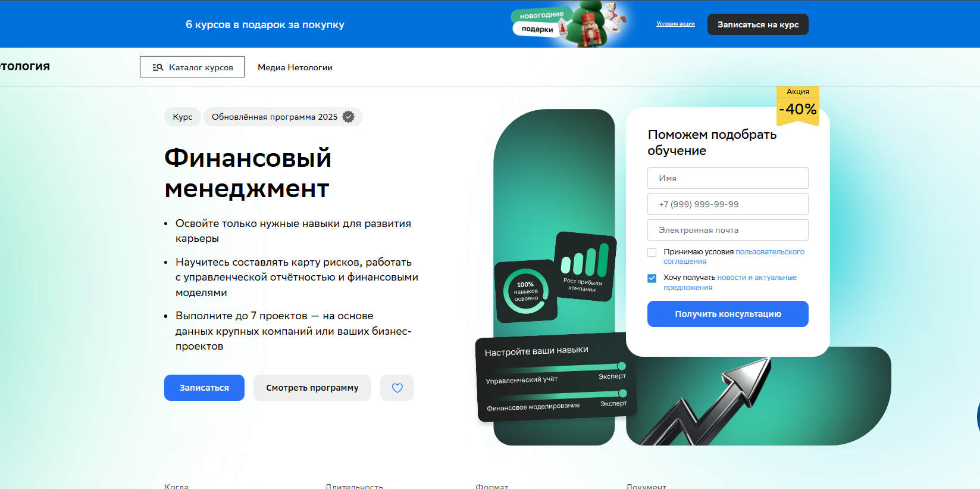Open the Каталог курсов menu
This screenshot has width=980, height=489.
click(192, 67)
